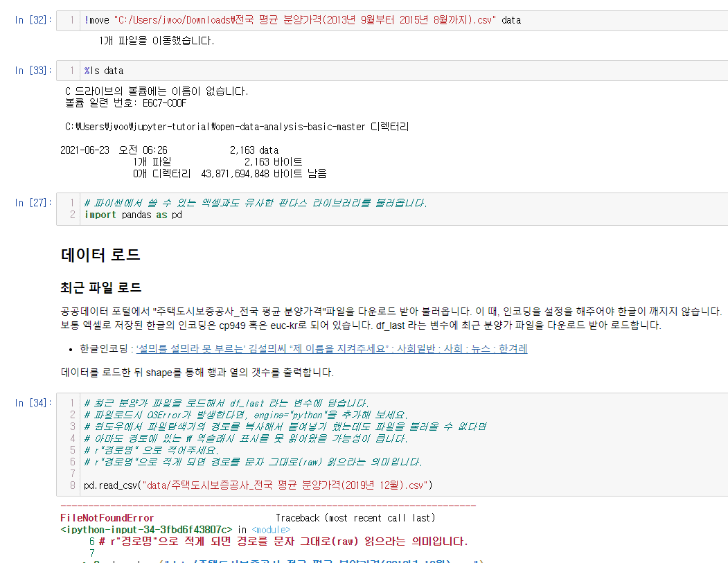Viewport: 728px width, 563px height.
Task: Click the '최근 파일 로드' subheading
Action: pyautogui.click(x=100, y=288)
